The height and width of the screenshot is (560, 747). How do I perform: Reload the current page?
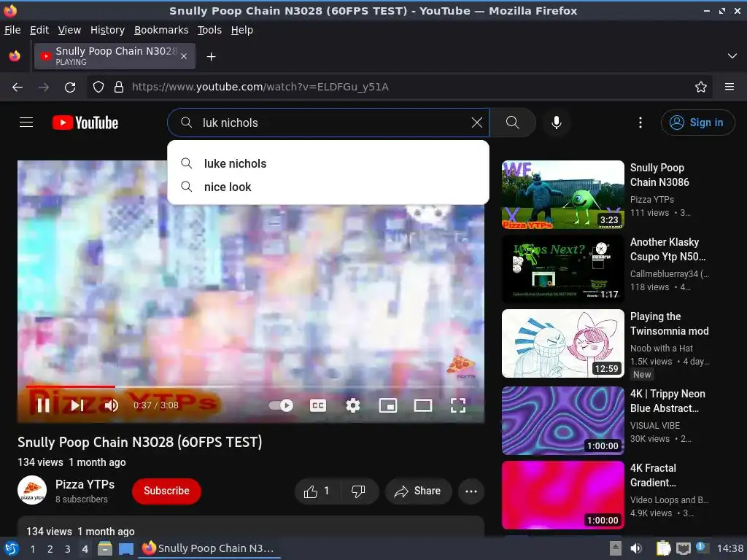(x=70, y=87)
